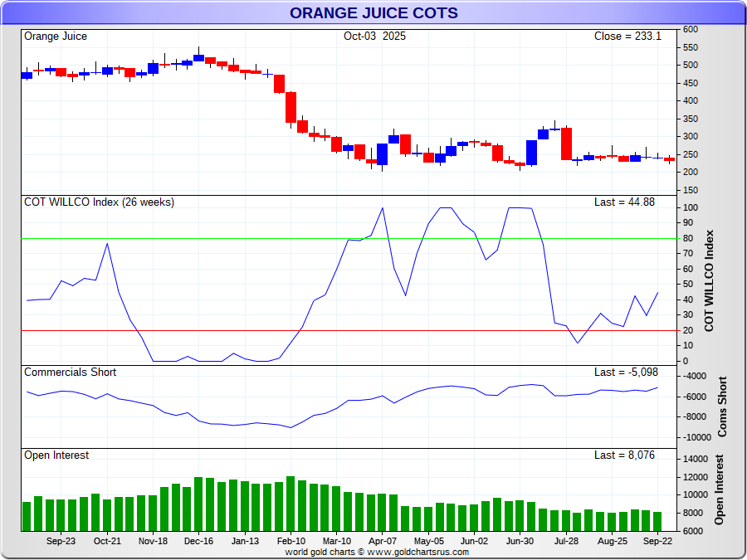This screenshot has height=560, width=747.
Task: Click the 'May-05' date axis label
Action: [x=428, y=542]
